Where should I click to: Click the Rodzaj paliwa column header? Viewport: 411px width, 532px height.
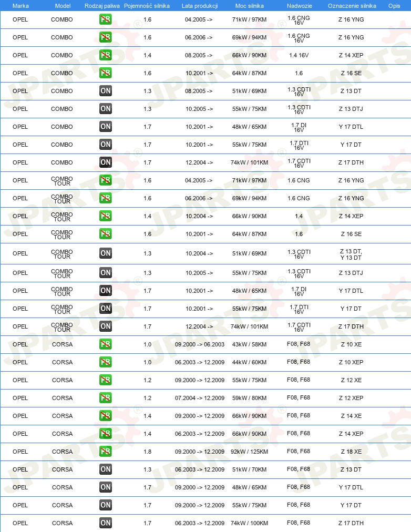tap(102, 6)
